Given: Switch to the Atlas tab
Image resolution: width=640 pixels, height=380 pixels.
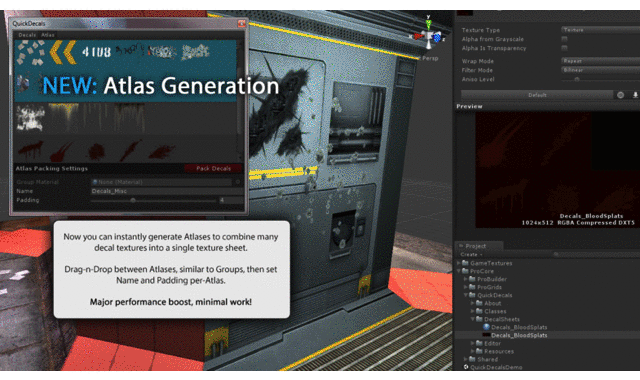Looking at the screenshot, I should pyautogui.click(x=48, y=35).
